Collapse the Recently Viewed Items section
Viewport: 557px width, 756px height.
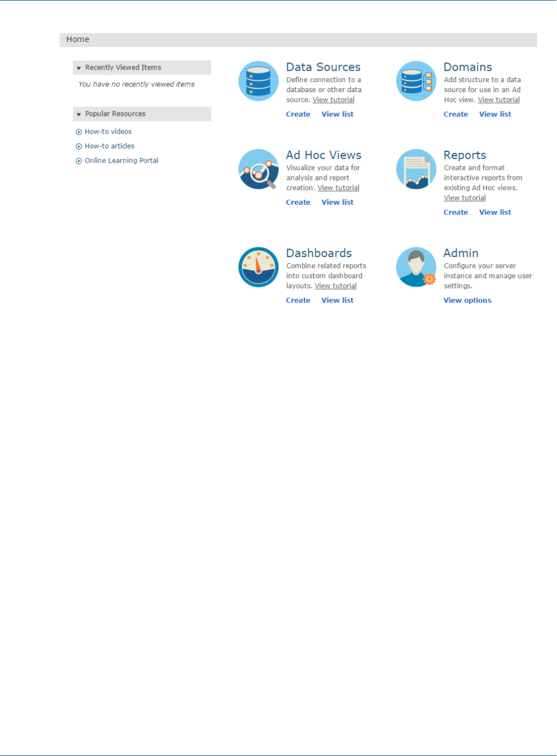(79, 68)
